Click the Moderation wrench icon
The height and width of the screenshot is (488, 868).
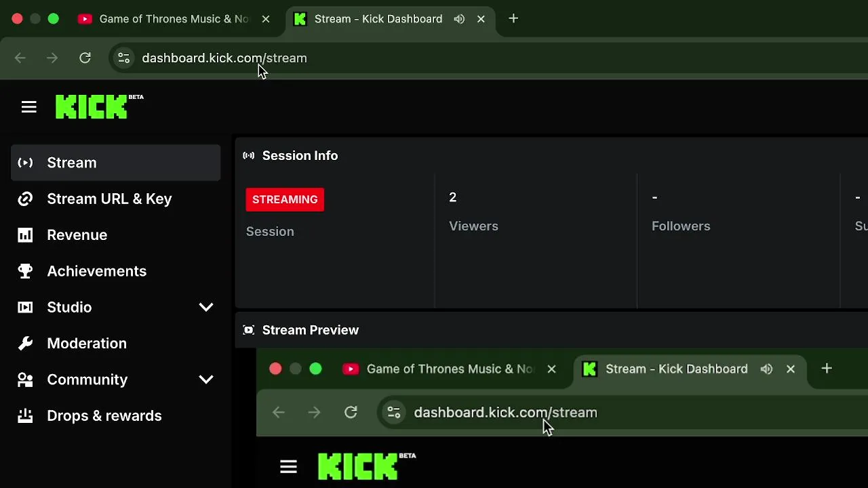coord(25,344)
